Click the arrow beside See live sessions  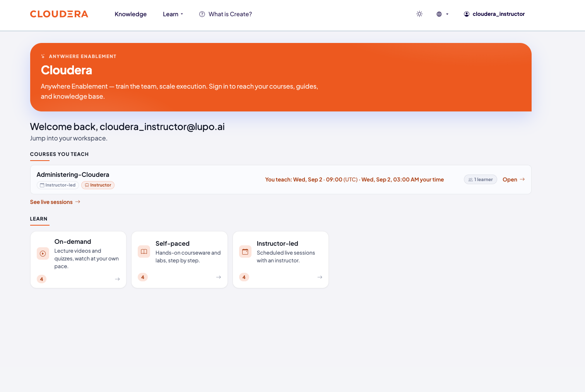click(x=78, y=202)
